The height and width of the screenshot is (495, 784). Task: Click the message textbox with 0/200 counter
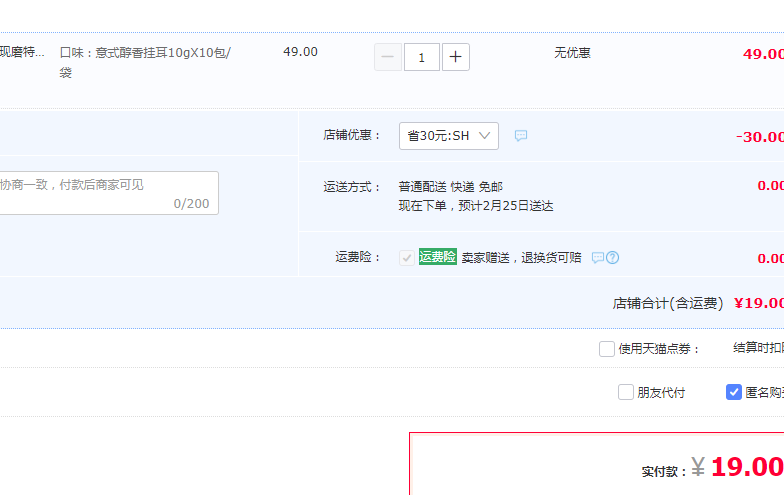click(108, 193)
